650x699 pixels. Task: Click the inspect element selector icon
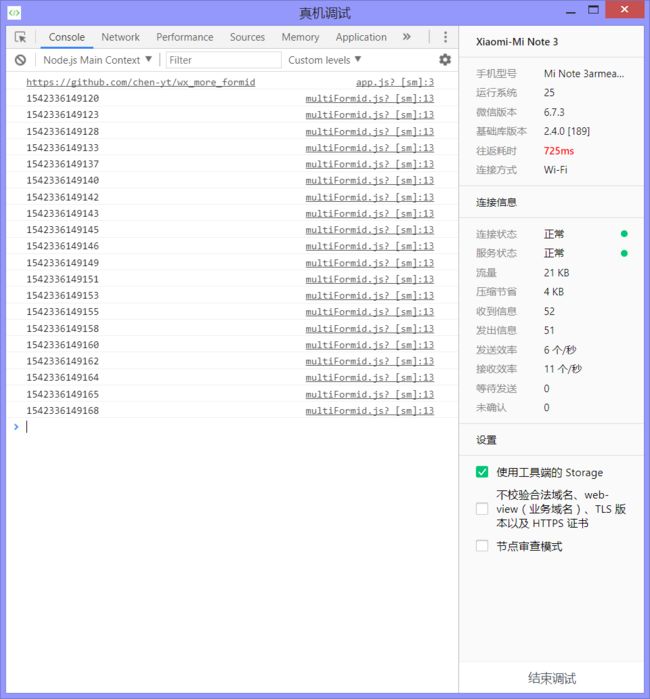click(20, 37)
